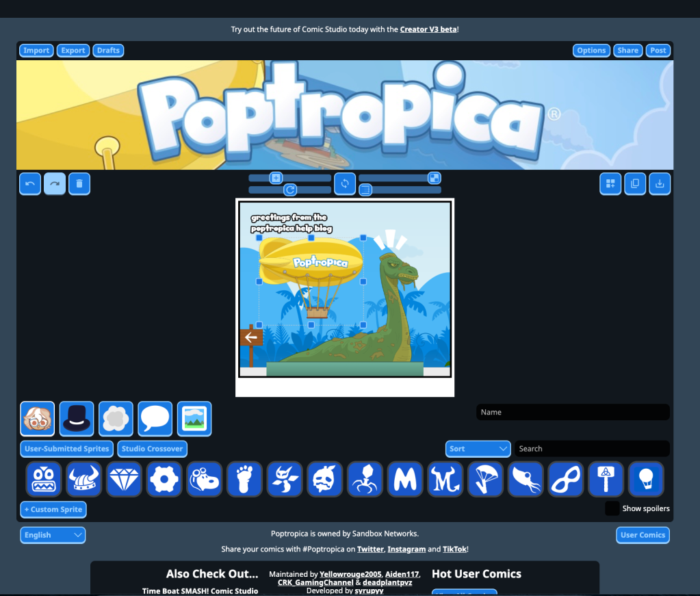This screenshot has width=700, height=596.
Task: Adjust the sprite rotation slider handle
Action: (289, 190)
